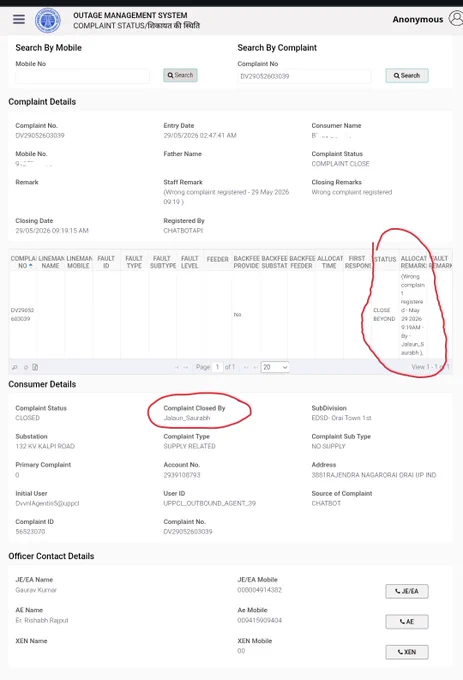Click the page number box in pager
This screenshot has width=463, height=680.
(x=218, y=367)
